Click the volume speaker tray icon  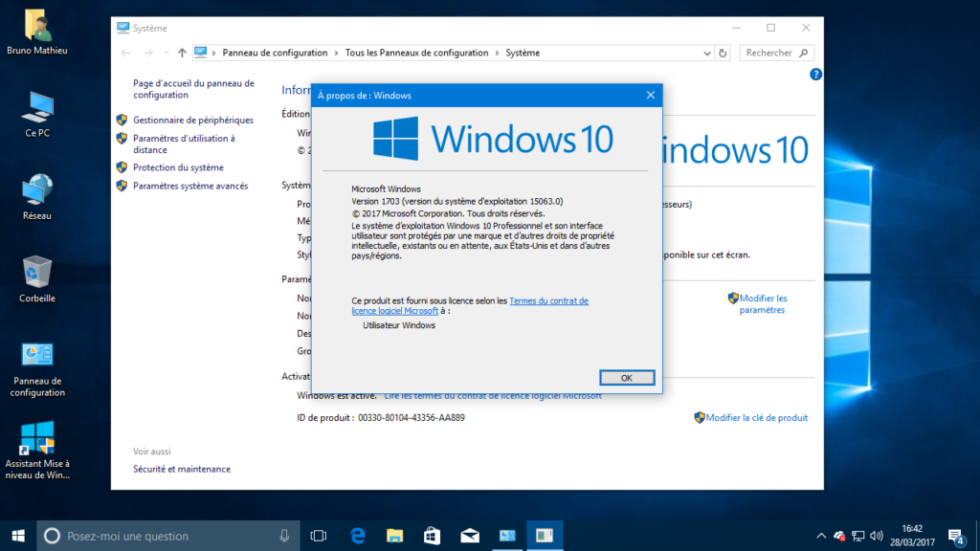point(877,536)
